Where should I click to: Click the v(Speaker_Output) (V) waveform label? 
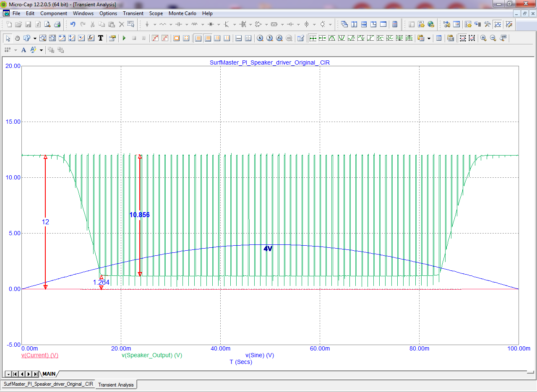152,355
